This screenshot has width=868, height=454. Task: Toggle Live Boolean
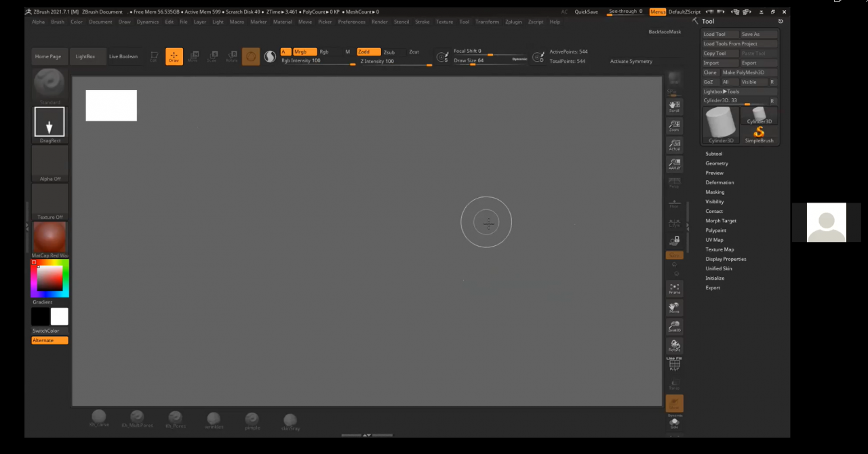tap(123, 57)
